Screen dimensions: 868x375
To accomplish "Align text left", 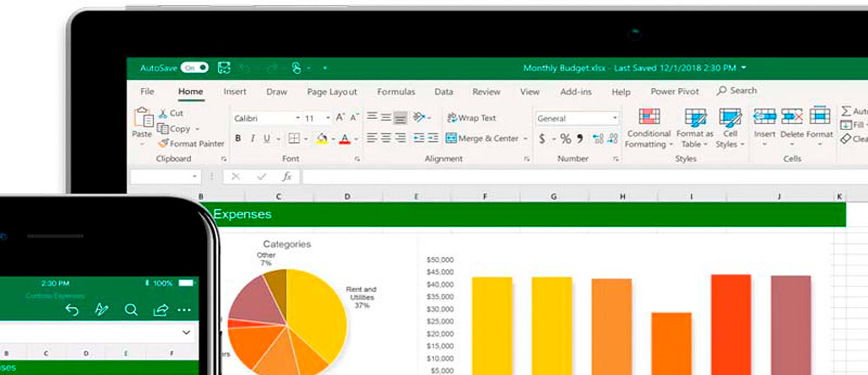I will click(372, 138).
